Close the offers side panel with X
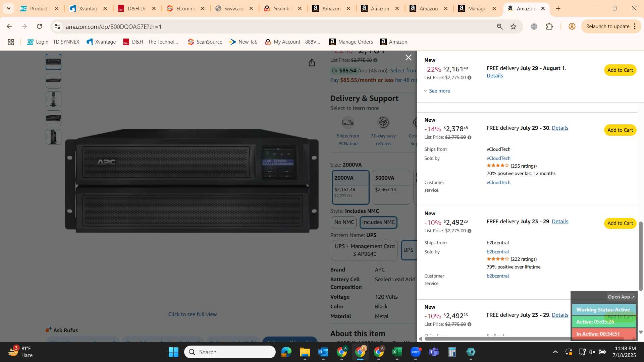Image resolution: width=644 pixels, height=362 pixels. (408, 58)
